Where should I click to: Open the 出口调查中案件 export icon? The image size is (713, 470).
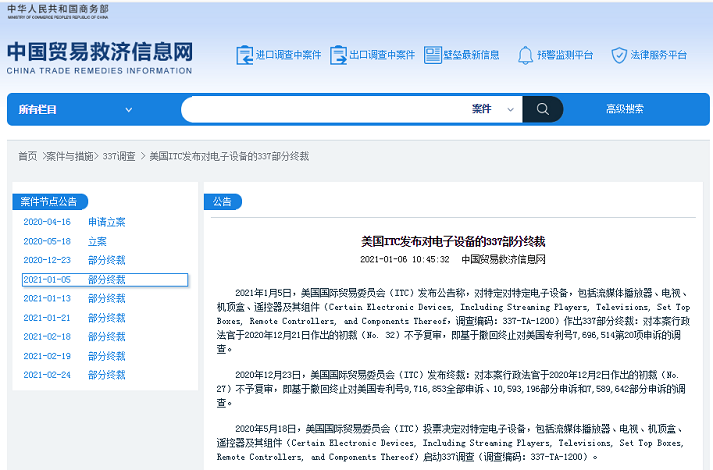338,55
